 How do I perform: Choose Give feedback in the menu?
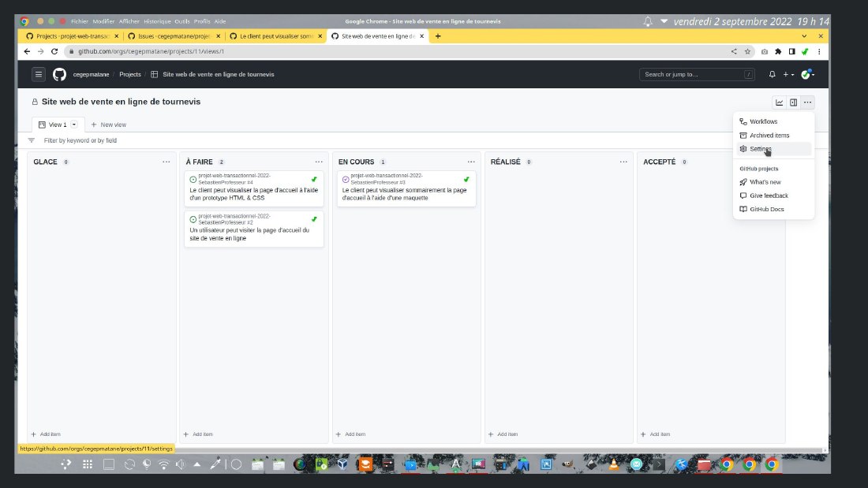pyautogui.click(x=773, y=196)
